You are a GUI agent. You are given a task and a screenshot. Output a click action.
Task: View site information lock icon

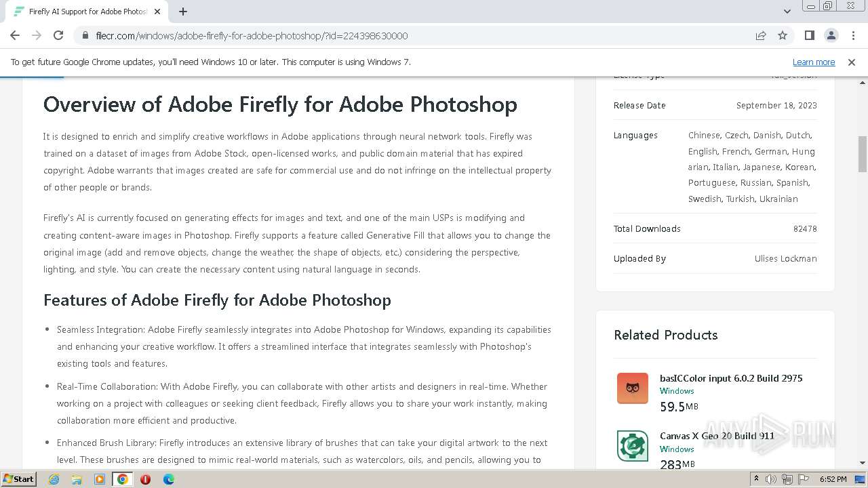[85, 35]
